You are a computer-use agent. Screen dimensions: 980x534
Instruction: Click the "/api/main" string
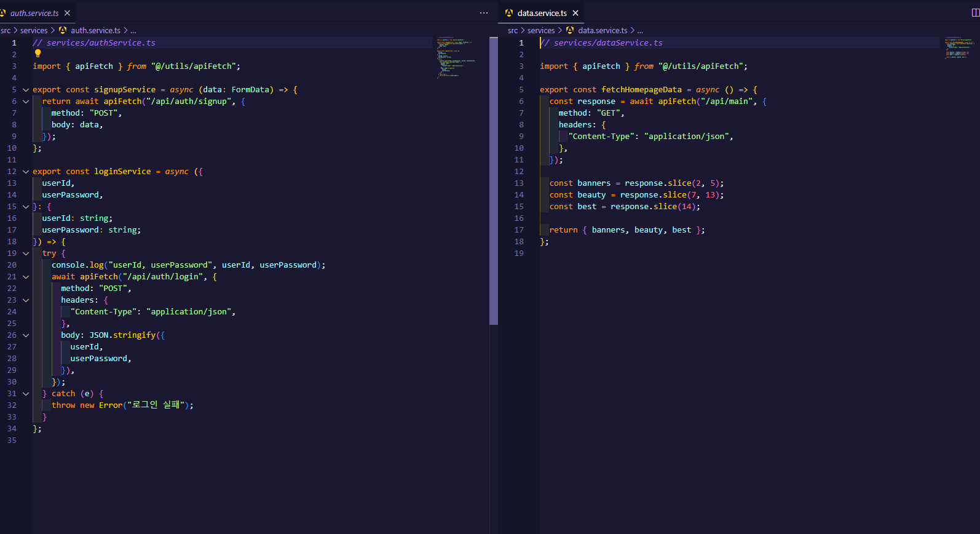(727, 102)
